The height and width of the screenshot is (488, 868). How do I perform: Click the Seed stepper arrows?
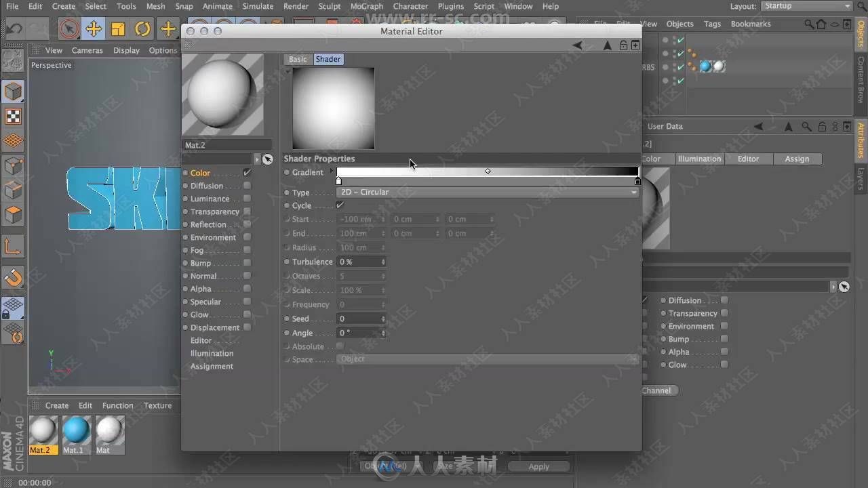click(383, 319)
